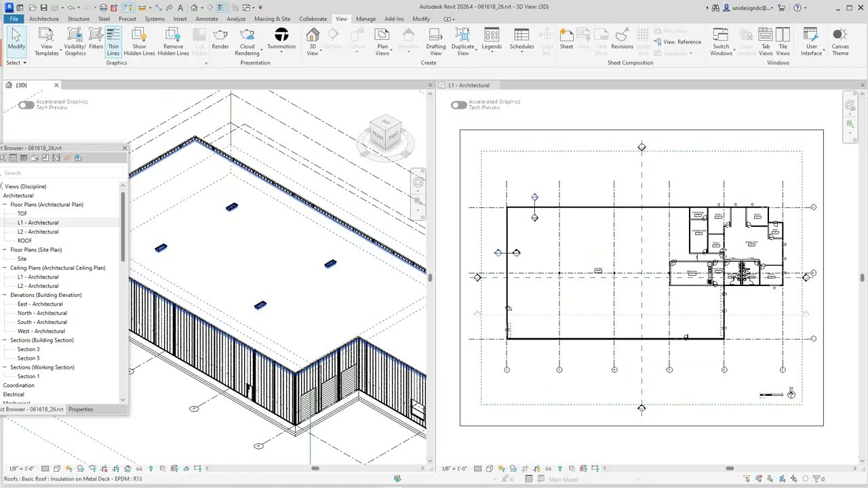Viewport: 868px width, 488px height.
Task: Open Cloud Rendering
Action: click(x=247, y=41)
